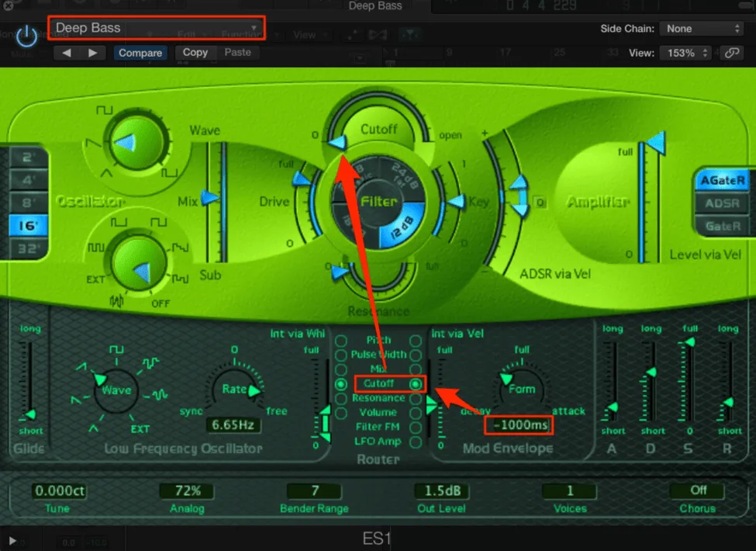The width and height of the screenshot is (756, 551).
Task: Select the 24dB fat filter slope
Action: coord(403,177)
